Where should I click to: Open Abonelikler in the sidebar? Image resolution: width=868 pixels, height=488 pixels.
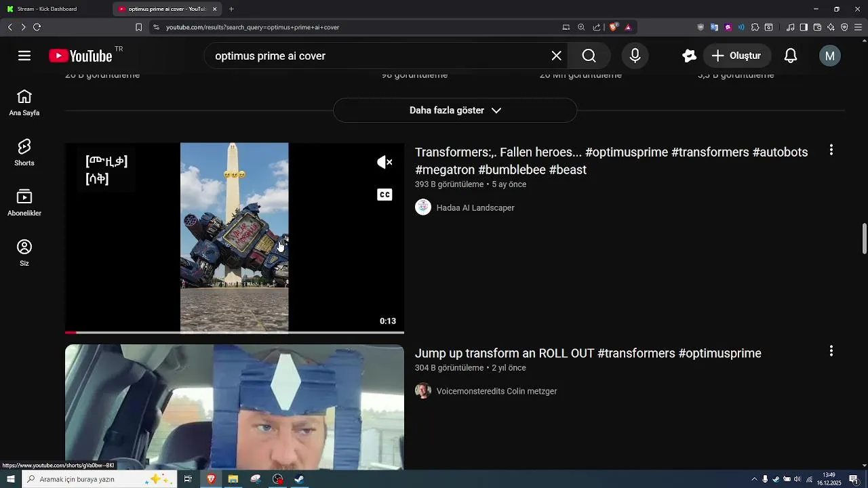coord(24,203)
